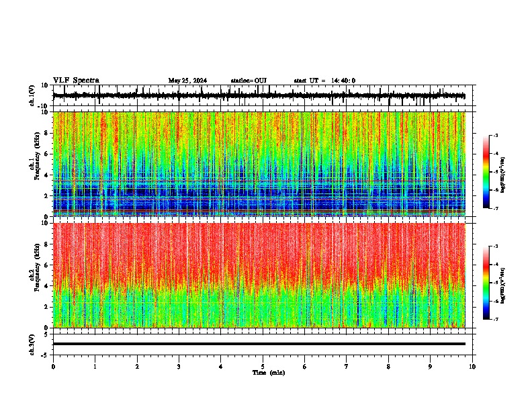The width and height of the screenshot is (532, 411).
Task: Click the ch.1 voltage waveform trace
Action: pos(259,96)
